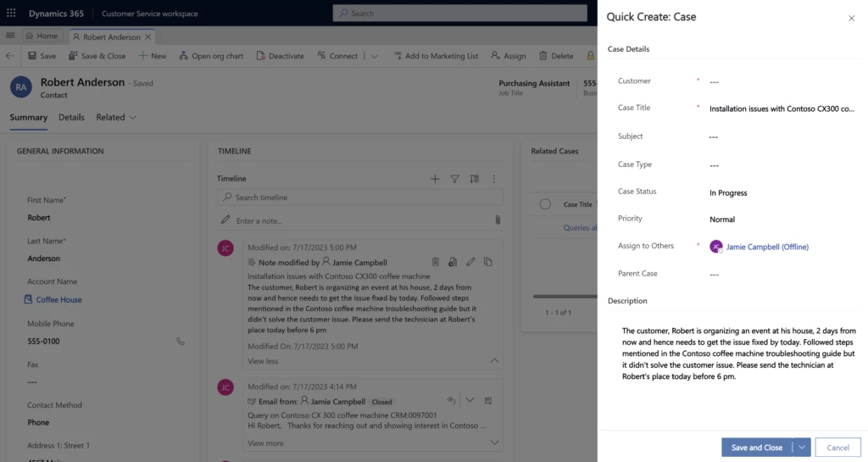This screenshot has width=868, height=462.
Task: Open the Dynamics 365 app launcher
Action: pyautogui.click(x=10, y=14)
